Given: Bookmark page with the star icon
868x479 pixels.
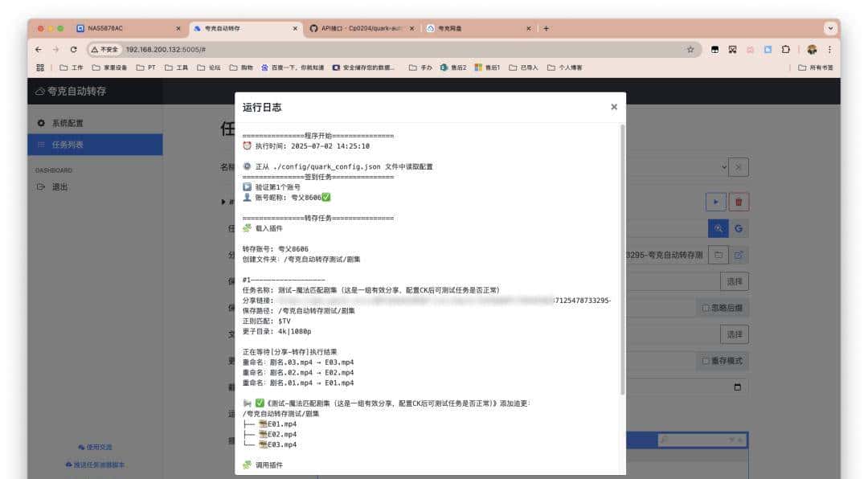Looking at the screenshot, I should pyautogui.click(x=690, y=49).
